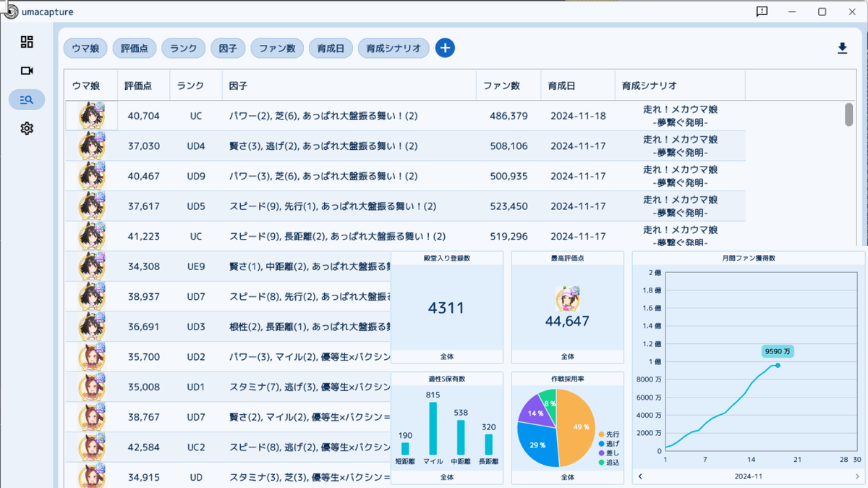Sort by the ファン数 column header

pyautogui.click(x=509, y=85)
